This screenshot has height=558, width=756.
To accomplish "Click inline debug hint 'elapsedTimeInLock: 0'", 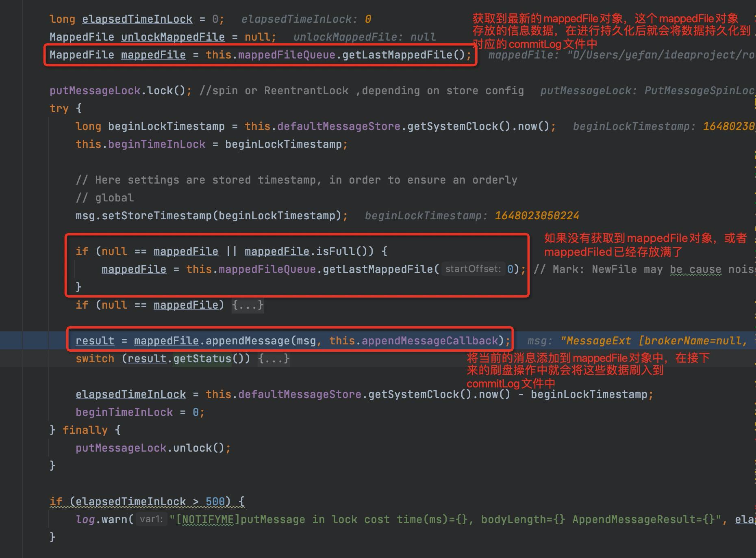I will (x=306, y=19).
